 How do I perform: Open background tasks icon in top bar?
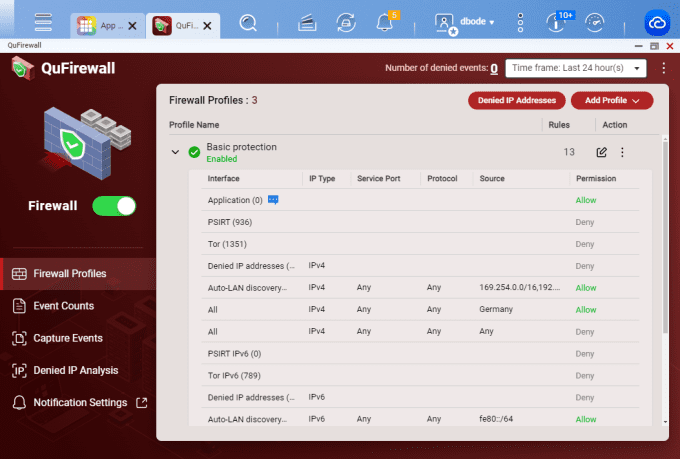(x=307, y=23)
